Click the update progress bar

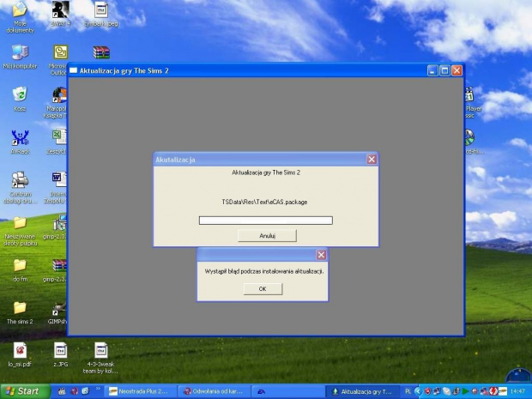click(x=266, y=221)
